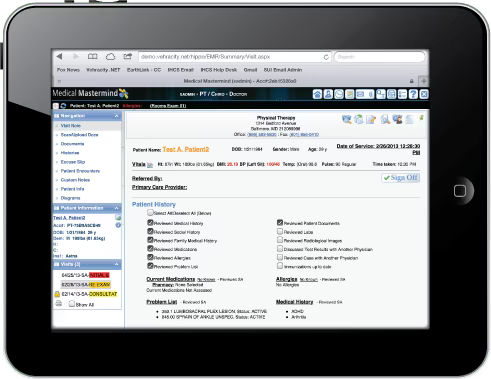This screenshot has height=379, width=491.
Task: Uncheck Reviewed Patient Documents
Action: [280, 222]
